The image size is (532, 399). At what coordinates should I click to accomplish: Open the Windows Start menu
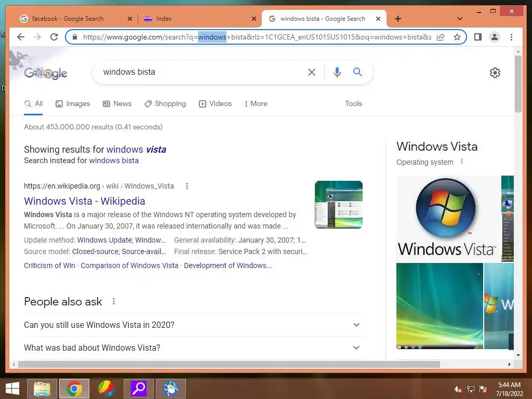point(12,389)
